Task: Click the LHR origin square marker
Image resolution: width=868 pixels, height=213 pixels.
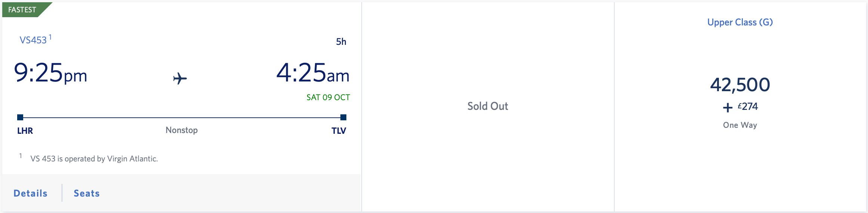Action: click(20, 117)
